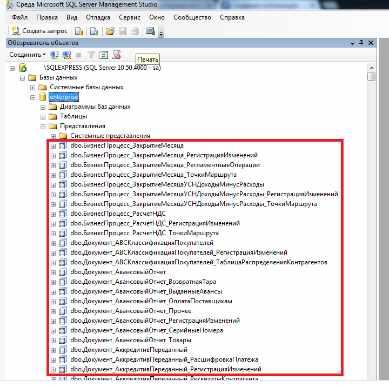Screen dimensions: 389x385
Task: Select dbo.Документ_АвансовыйОтчет view
Action: (x=118, y=272)
